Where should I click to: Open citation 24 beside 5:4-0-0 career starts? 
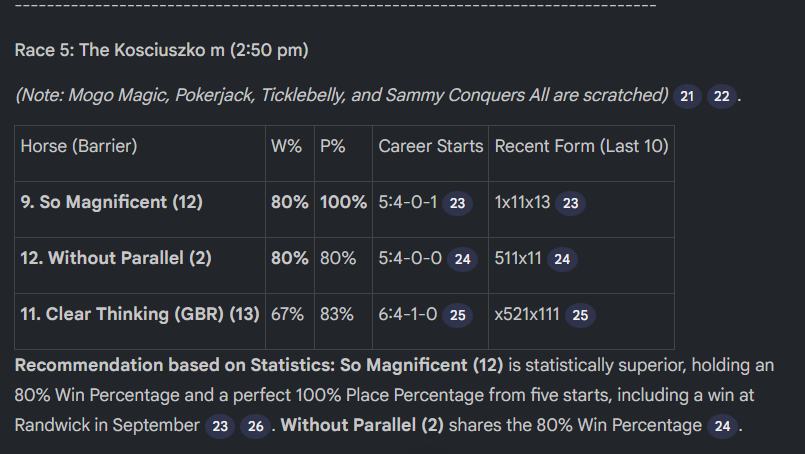tap(463, 259)
